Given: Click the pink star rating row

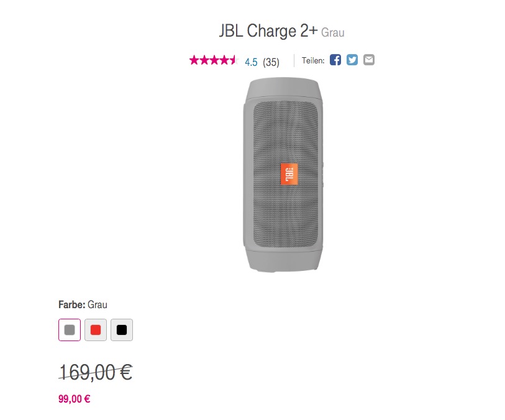Looking at the screenshot, I should click(x=214, y=60).
